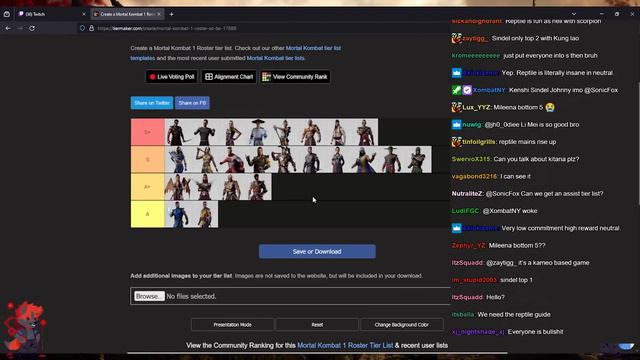Screen dimensions: 640x360
Task: Open the recent Mortal Kombat tier lists link
Action: (276, 58)
